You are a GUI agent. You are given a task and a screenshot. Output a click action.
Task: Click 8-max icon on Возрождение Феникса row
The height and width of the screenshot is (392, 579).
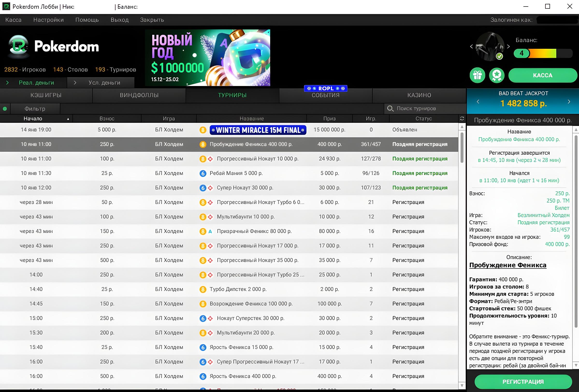[203, 304]
